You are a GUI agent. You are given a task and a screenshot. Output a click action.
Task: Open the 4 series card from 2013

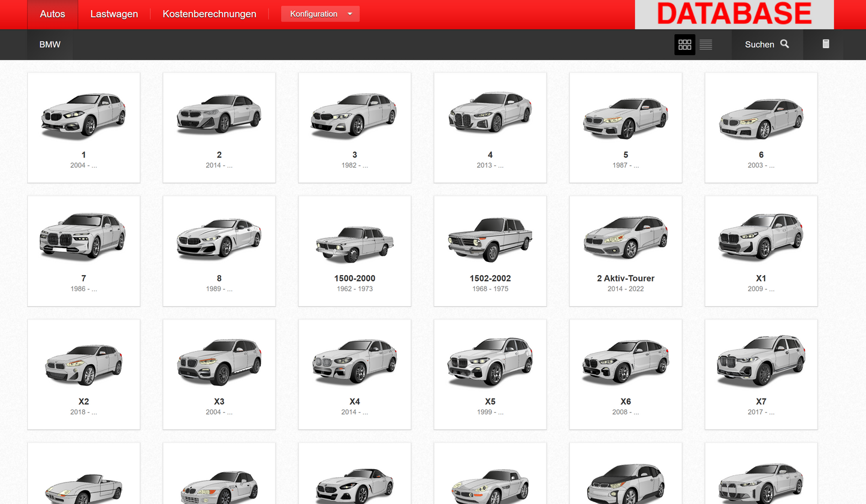[x=490, y=128]
